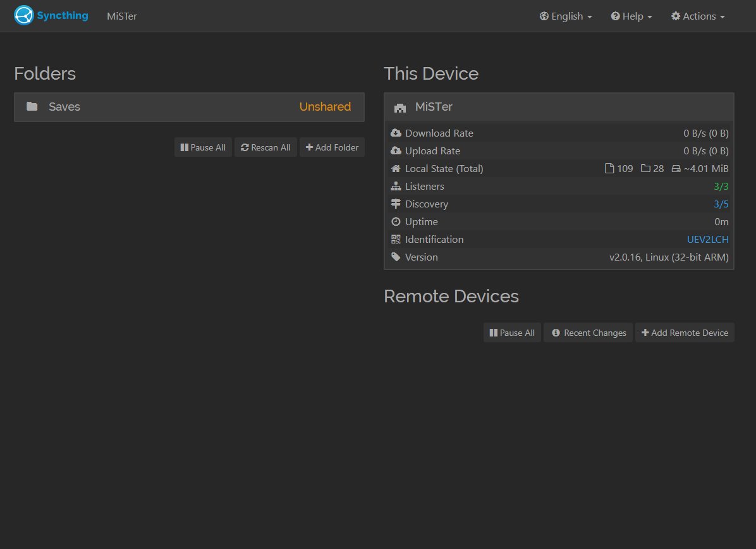Click the 3/5 discovery value
The height and width of the screenshot is (549, 756).
(721, 204)
